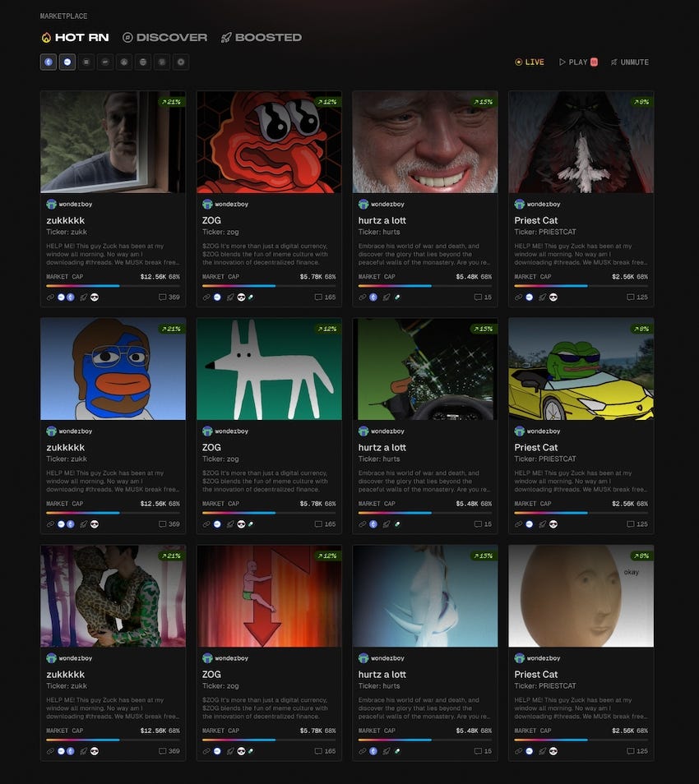The width and height of the screenshot is (699, 784).
Task: Toggle the striped-globe chain filter
Action: point(143,62)
